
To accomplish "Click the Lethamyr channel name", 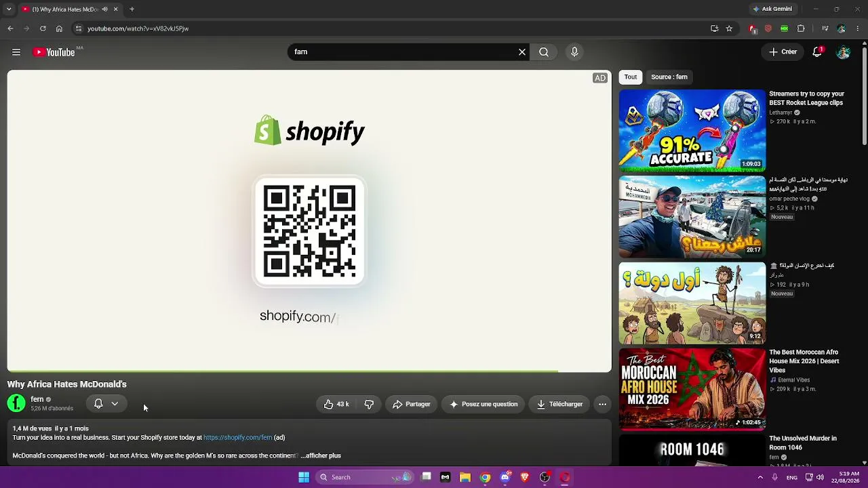I will pyautogui.click(x=781, y=113).
